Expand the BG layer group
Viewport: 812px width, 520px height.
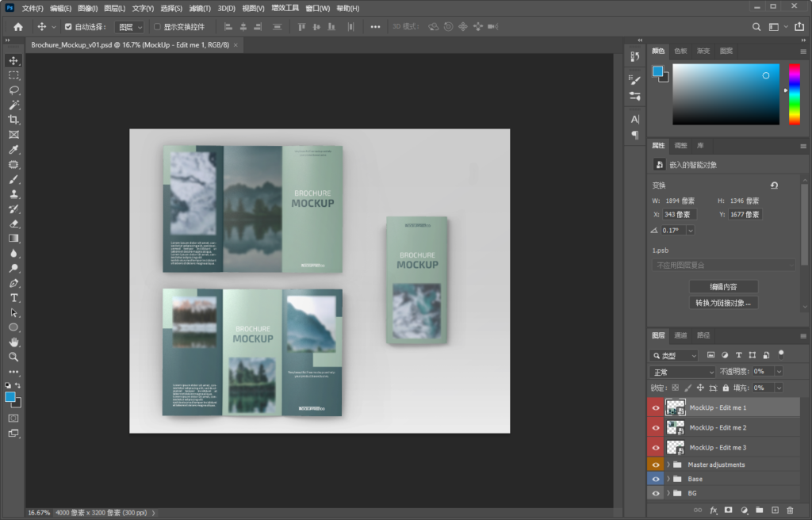click(x=668, y=493)
